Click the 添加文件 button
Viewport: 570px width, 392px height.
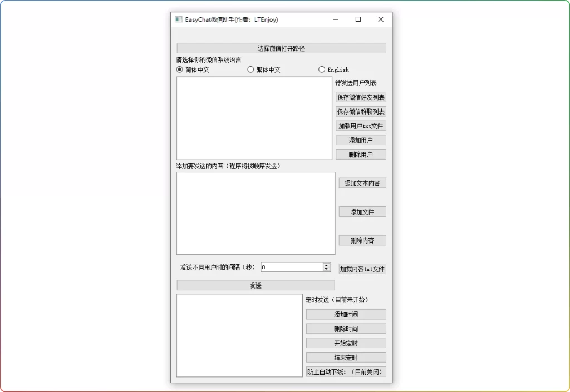click(x=362, y=212)
